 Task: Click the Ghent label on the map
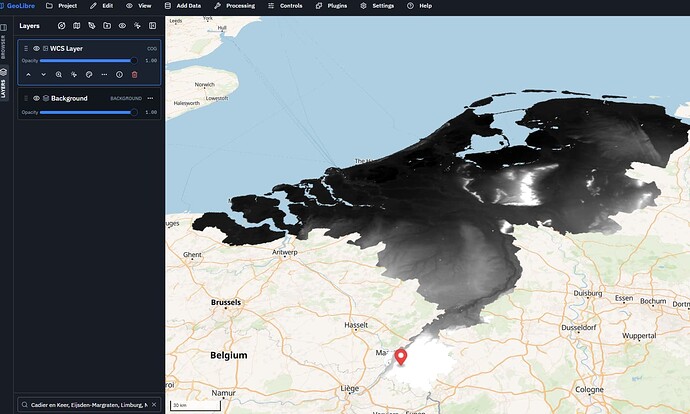[192, 255]
